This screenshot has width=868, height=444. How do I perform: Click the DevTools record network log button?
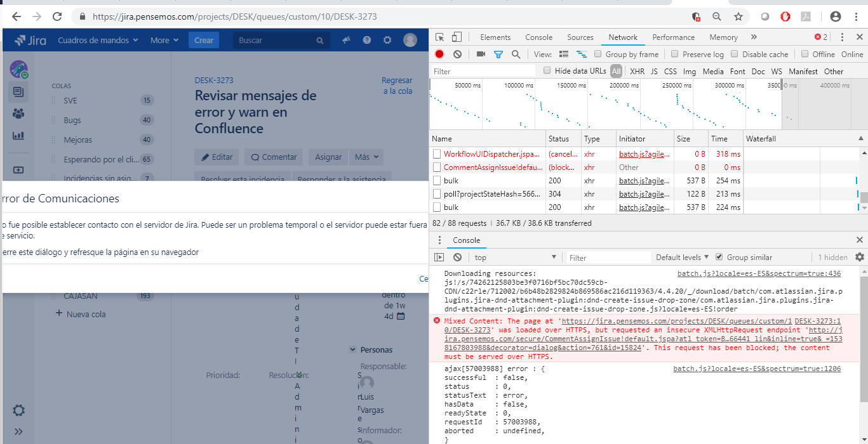click(x=439, y=55)
